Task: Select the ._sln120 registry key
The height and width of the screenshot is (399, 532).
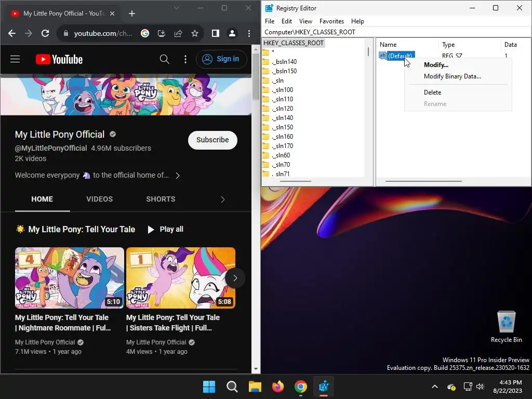Action: tap(282, 109)
